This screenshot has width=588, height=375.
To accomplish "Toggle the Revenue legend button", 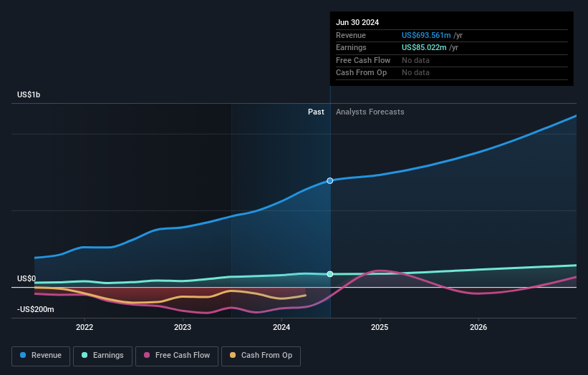I will (41, 356).
